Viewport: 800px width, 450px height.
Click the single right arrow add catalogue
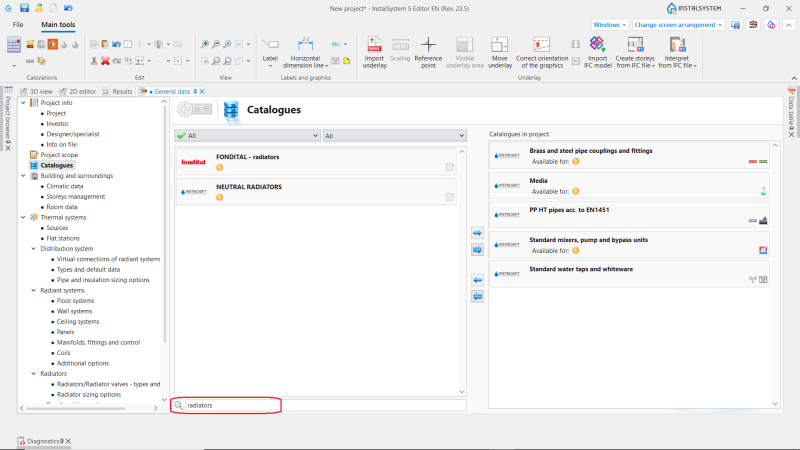pos(477,233)
